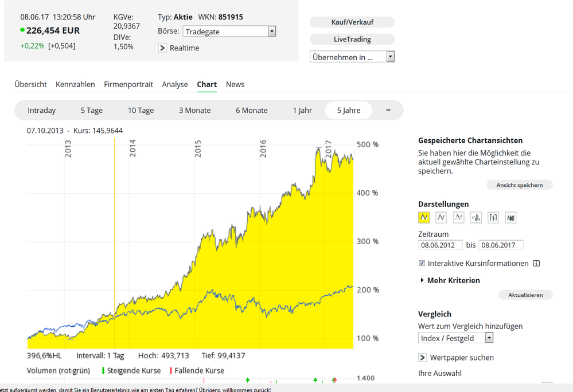Click Aktualisieren to refresh the chart
Screen dimensions: 573x392
525,295
